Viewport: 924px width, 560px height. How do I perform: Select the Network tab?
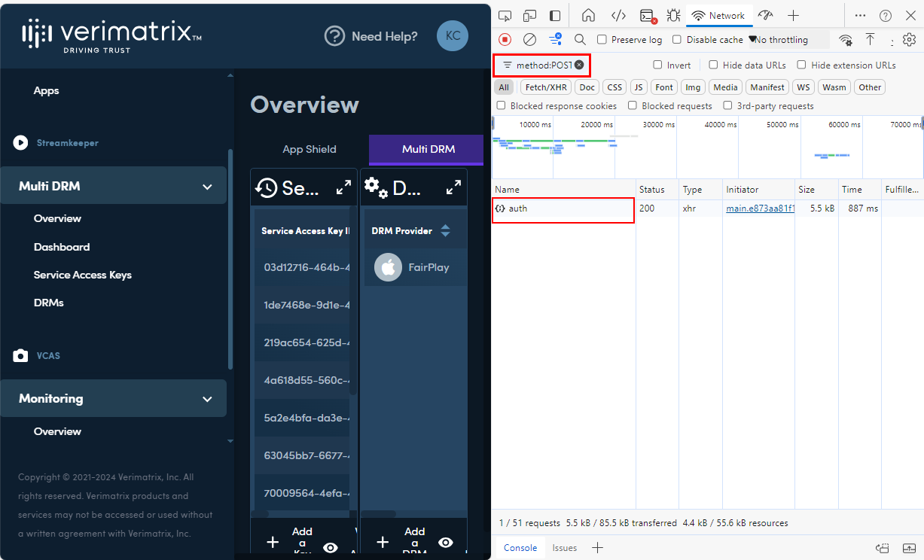[x=718, y=15]
